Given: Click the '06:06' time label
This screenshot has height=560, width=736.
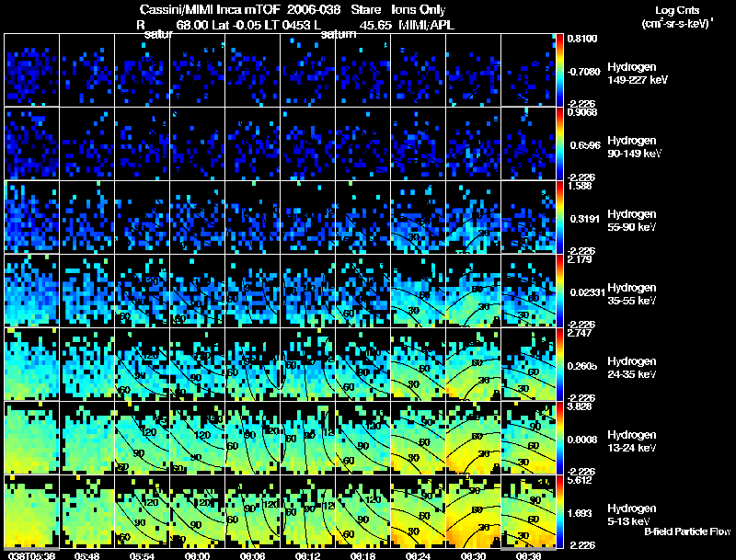Looking at the screenshot, I should coord(252,555).
